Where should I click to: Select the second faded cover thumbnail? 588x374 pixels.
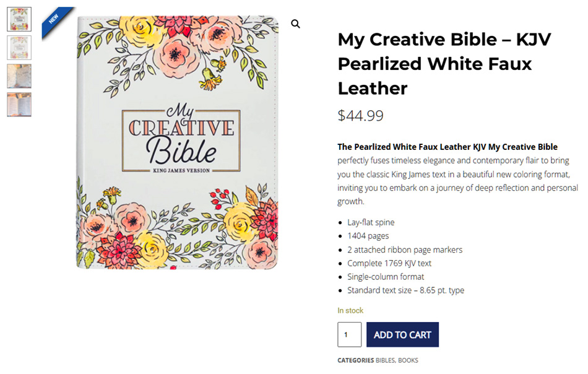[19, 48]
